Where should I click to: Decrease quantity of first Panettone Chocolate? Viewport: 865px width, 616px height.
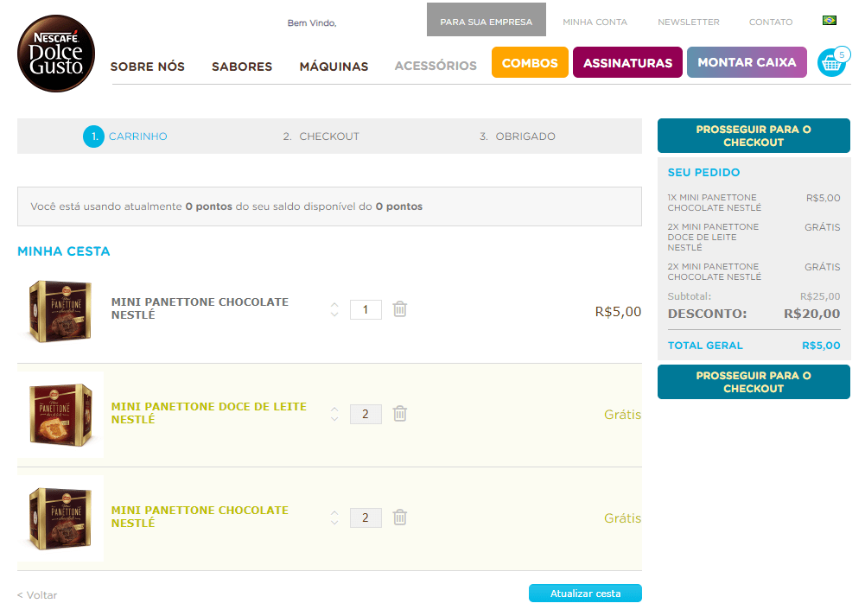coord(334,314)
